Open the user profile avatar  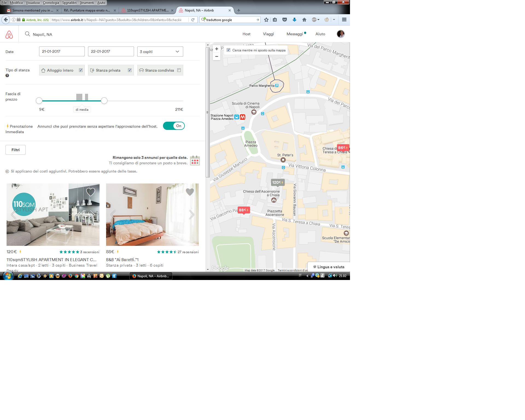tap(340, 34)
